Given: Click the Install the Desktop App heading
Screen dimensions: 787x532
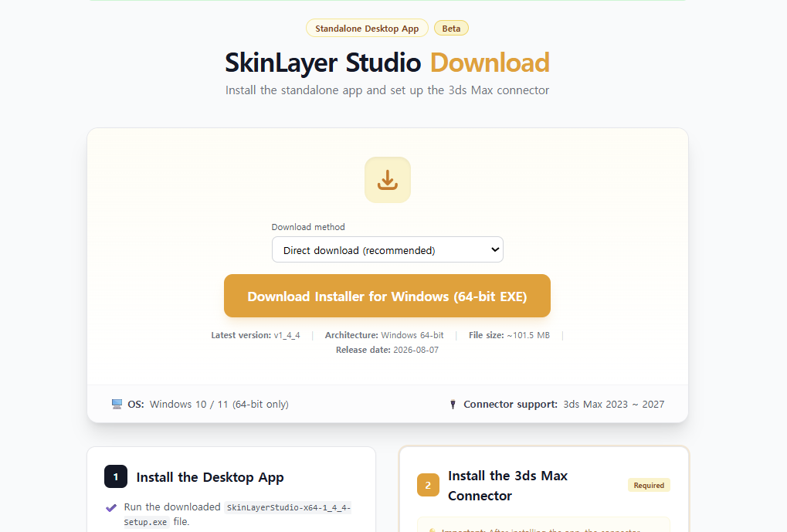Looking at the screenshot, I should (210, 477).
